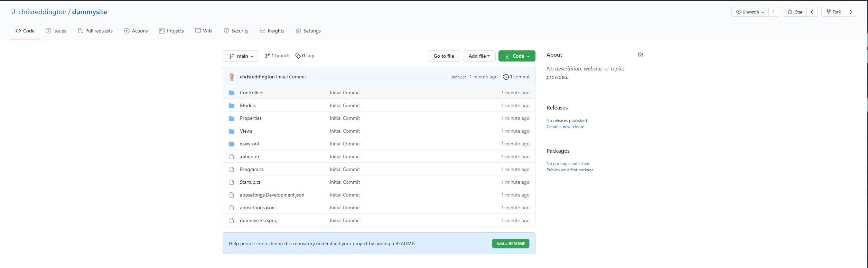Fork the dummysite repository

833,12
